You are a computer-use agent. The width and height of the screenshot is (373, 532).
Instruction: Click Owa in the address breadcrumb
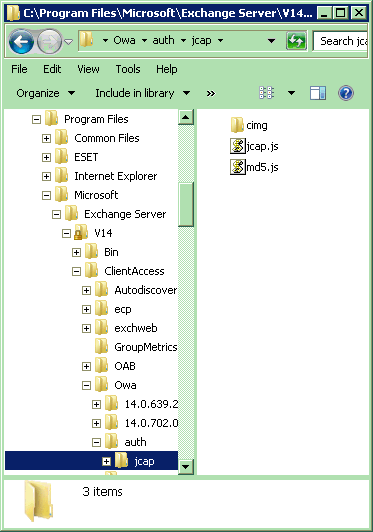pos(124,40)
